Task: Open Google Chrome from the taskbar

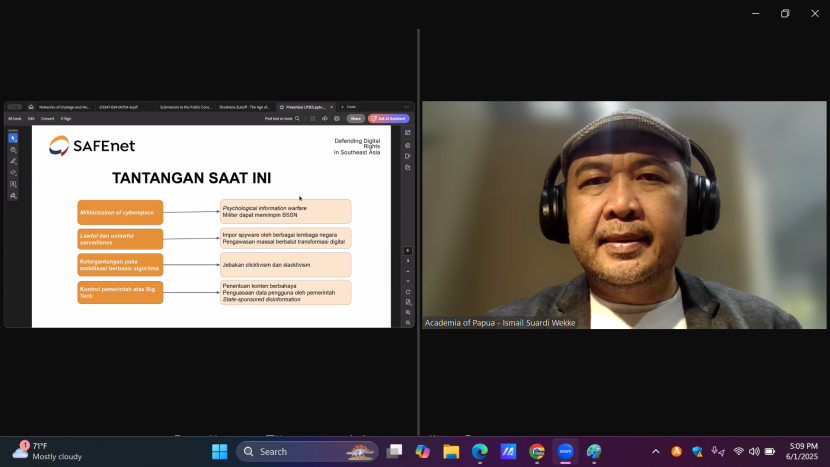Action: click(x=537, y=452)
